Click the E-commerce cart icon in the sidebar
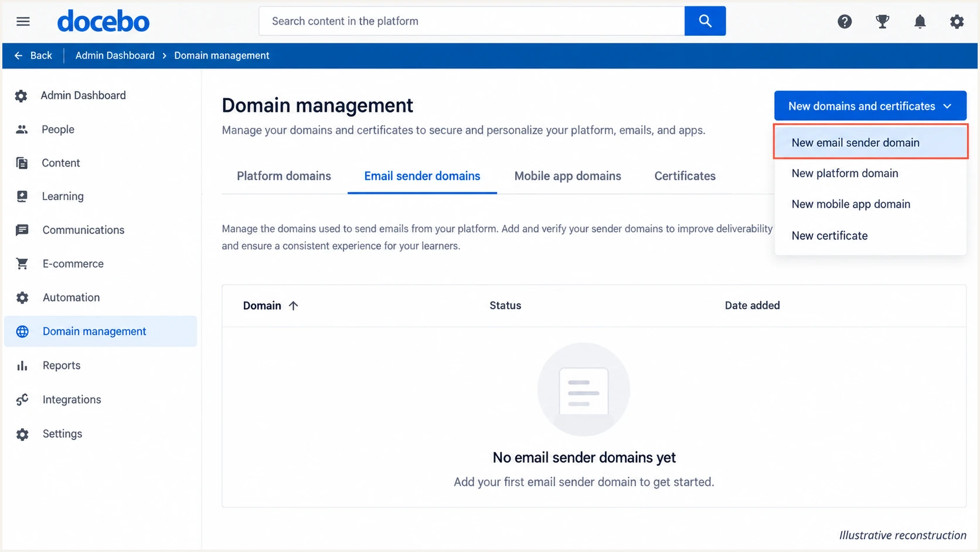Viewport: 980px width, 552px height. pos(22,264)
